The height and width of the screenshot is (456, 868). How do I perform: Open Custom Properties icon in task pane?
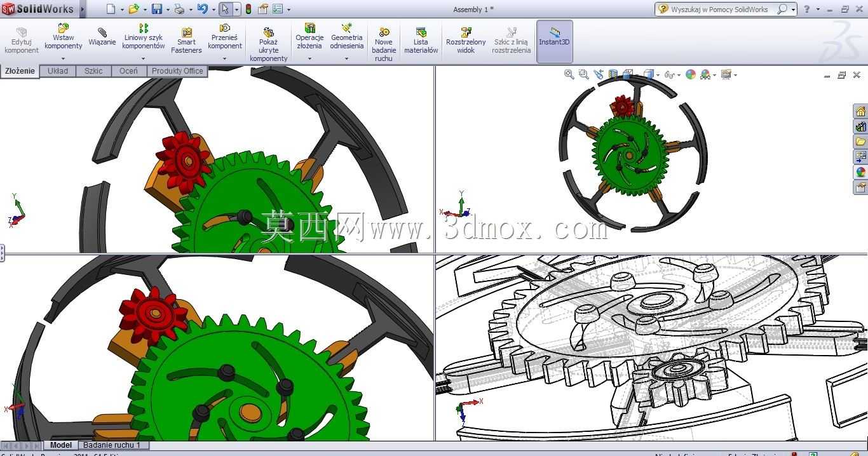[x=860, y=187]
